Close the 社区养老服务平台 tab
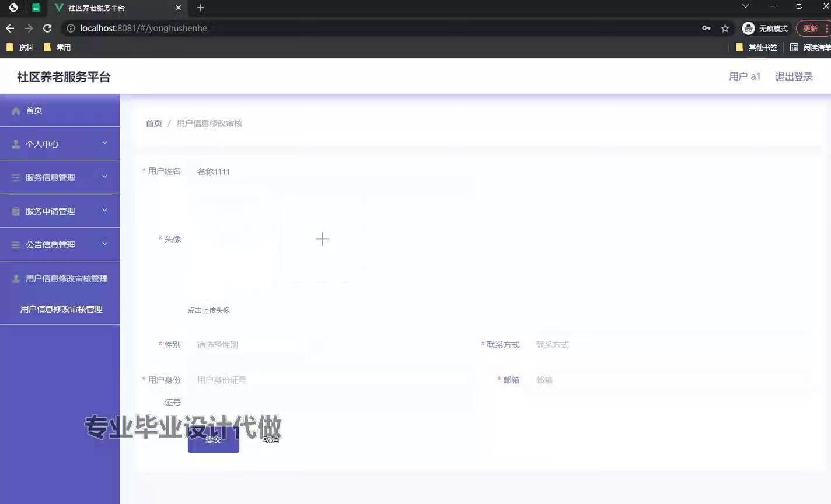This screenshot has height=504, width=831. click(179, 8)
